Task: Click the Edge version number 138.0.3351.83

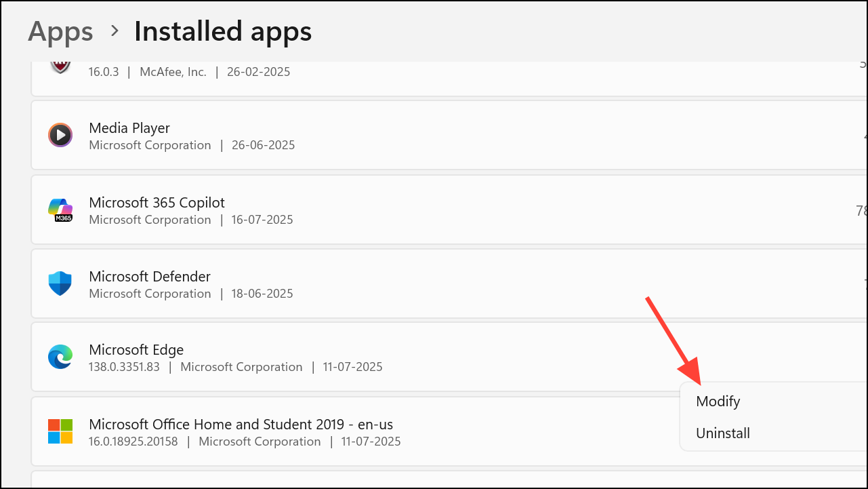Action: click(x=124, y=366)
